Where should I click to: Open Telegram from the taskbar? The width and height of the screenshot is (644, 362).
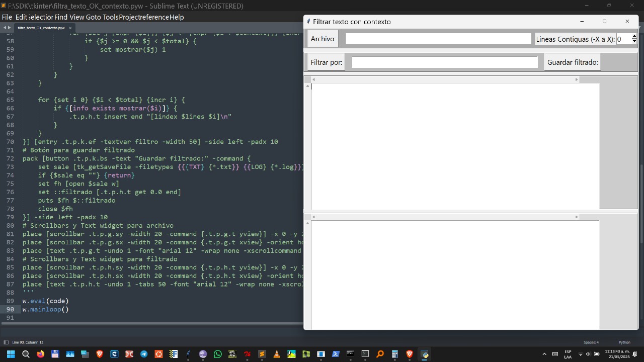[x=144, y=354]
